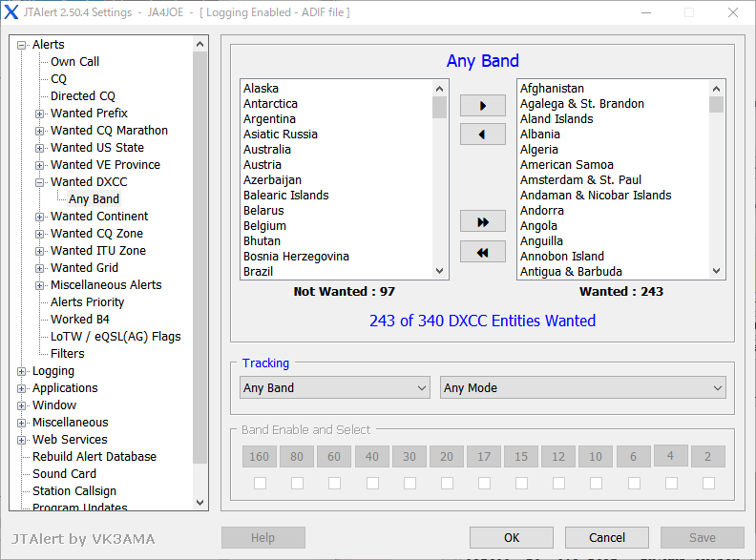Toggle the 12 band checkbox
The image size is (756, 560).
tap(558, 483)
